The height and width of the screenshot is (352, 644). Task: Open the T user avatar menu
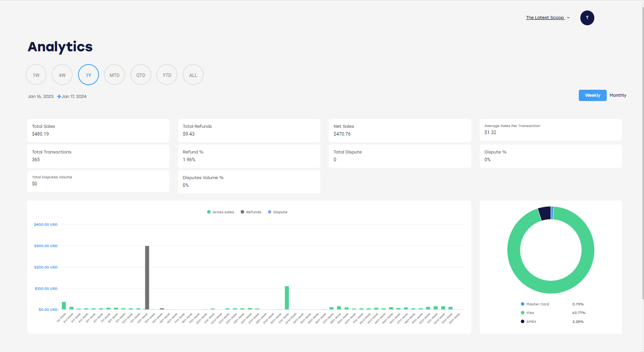click(x=587, y=18)
